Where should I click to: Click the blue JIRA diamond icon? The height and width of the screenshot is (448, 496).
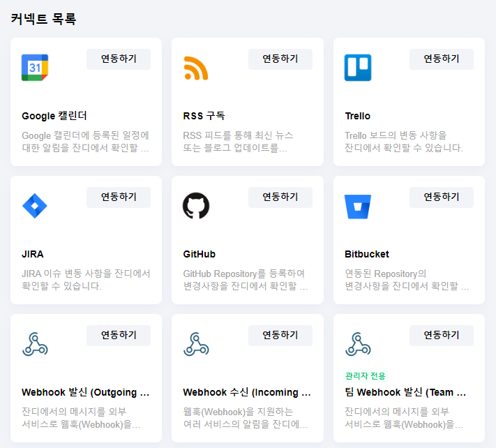pos(35,206)
